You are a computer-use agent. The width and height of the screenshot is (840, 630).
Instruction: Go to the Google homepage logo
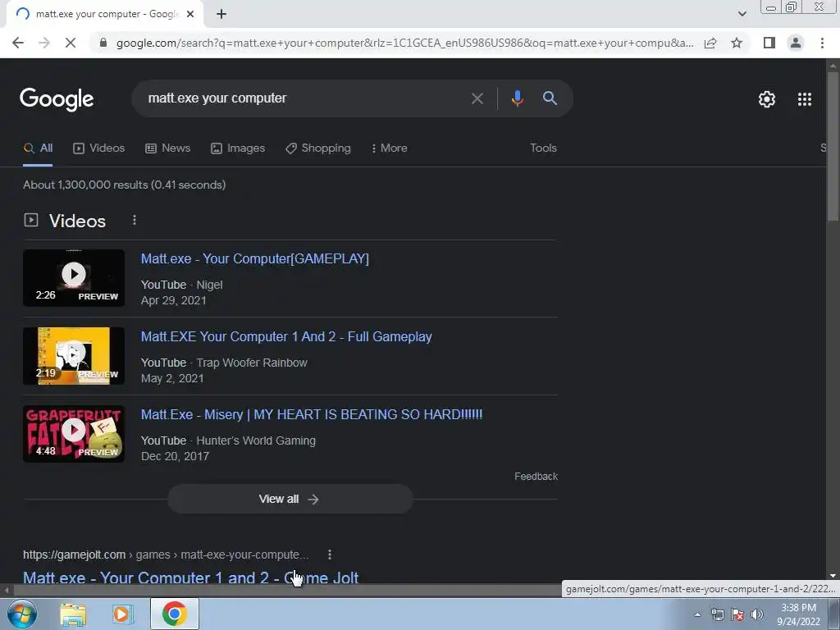pyautogui.click(x=57, y=99)
